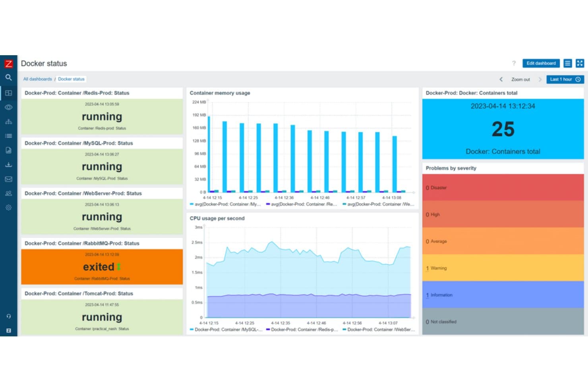Enter kiosk mode with the fullscreen icon
Viewport: 588px width, 392px height.
point(580,63)
